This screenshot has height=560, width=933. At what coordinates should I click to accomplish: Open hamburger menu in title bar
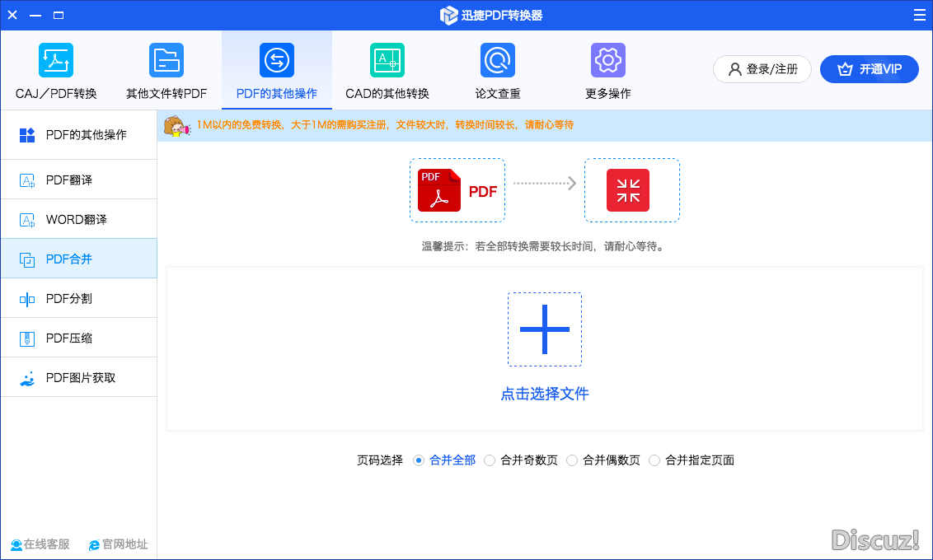pos(919,15)
